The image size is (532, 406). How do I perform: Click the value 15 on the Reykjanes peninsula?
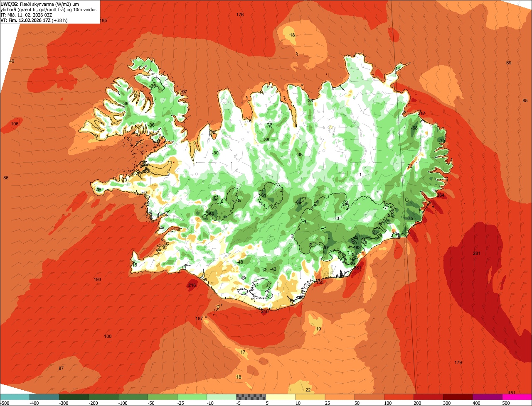point(134,265)
